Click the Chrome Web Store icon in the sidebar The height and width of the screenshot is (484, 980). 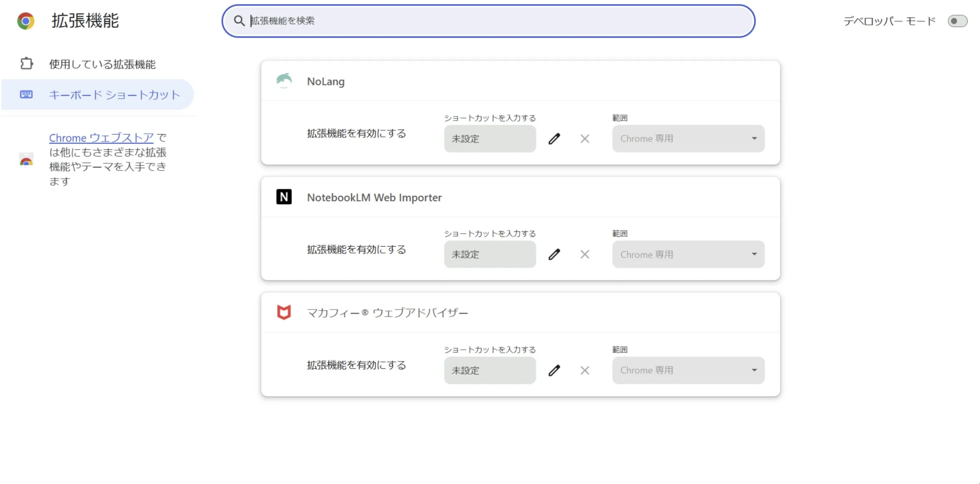coord(26,159)
